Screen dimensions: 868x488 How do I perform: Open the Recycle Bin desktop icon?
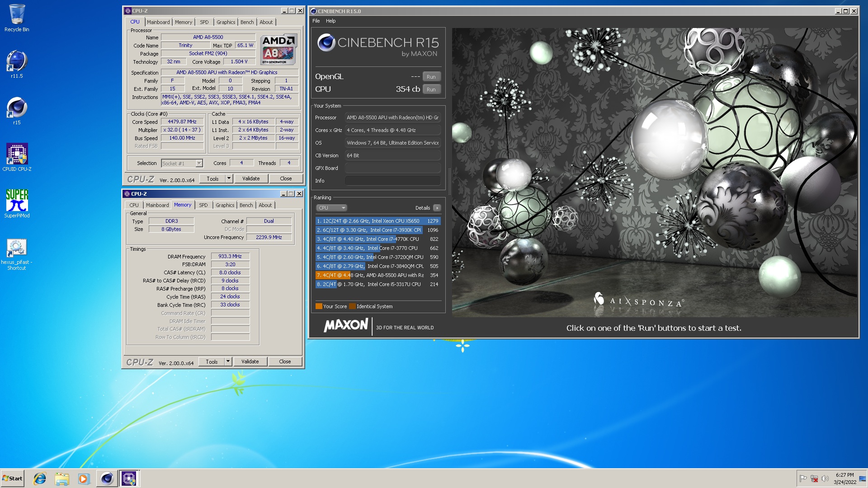(x=17, y=18)
